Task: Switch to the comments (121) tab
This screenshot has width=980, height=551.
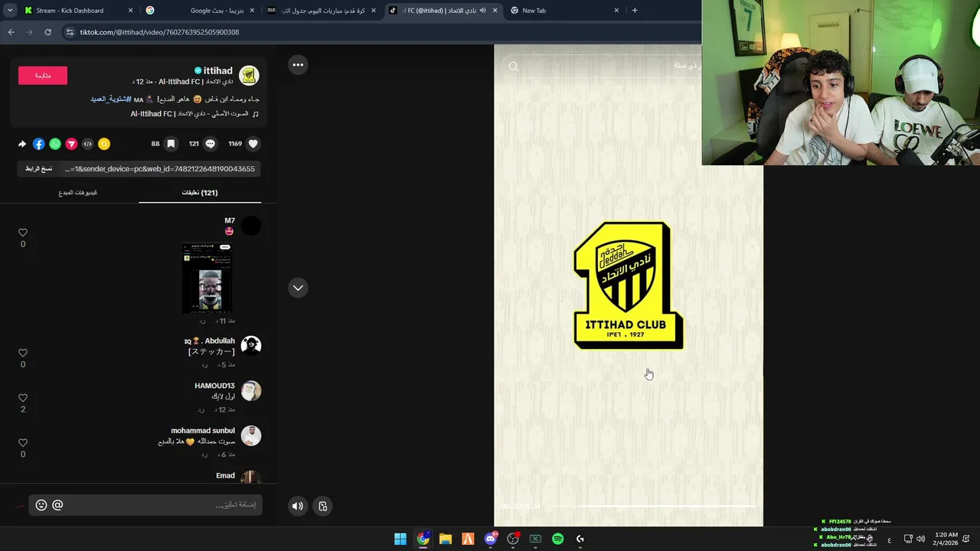Action: click(200, 193)
